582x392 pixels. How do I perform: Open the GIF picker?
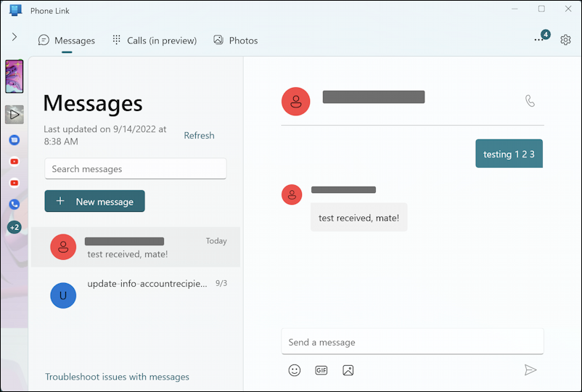point(321,370)
